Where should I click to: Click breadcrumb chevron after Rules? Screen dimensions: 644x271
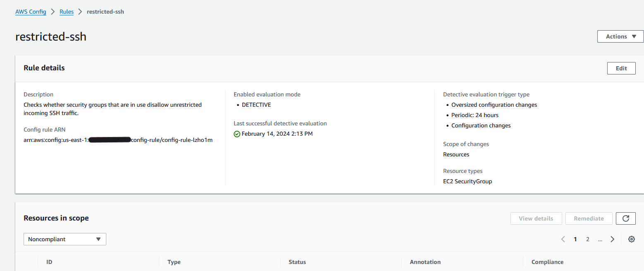tap(80, 12)
